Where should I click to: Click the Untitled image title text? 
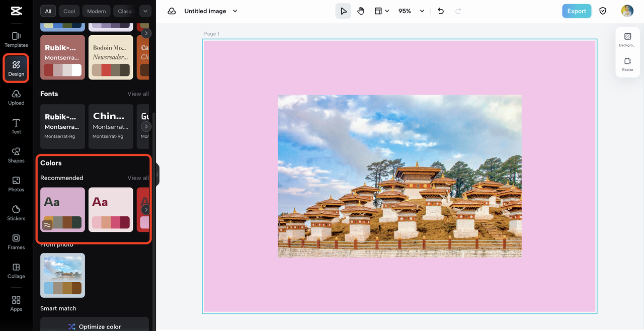(205, 11)
